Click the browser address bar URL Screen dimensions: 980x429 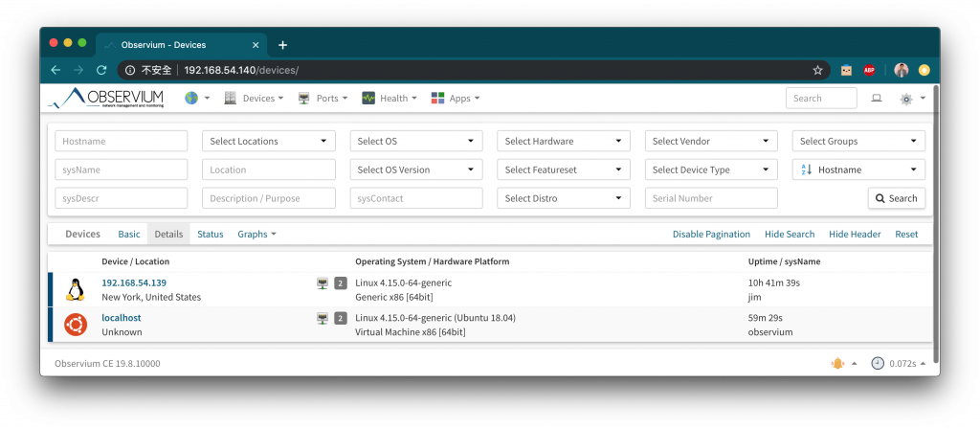tap(241, 70)
